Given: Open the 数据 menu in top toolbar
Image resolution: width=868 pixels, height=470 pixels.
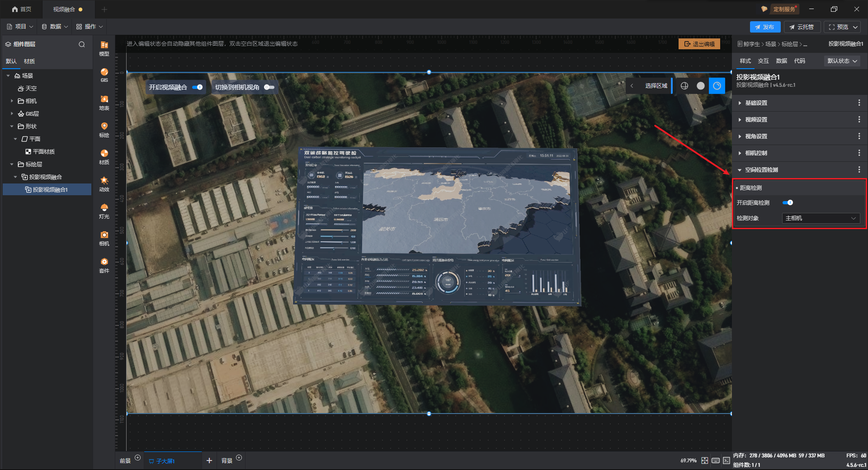Looking at the screenshot, I should tap(55, 27).
